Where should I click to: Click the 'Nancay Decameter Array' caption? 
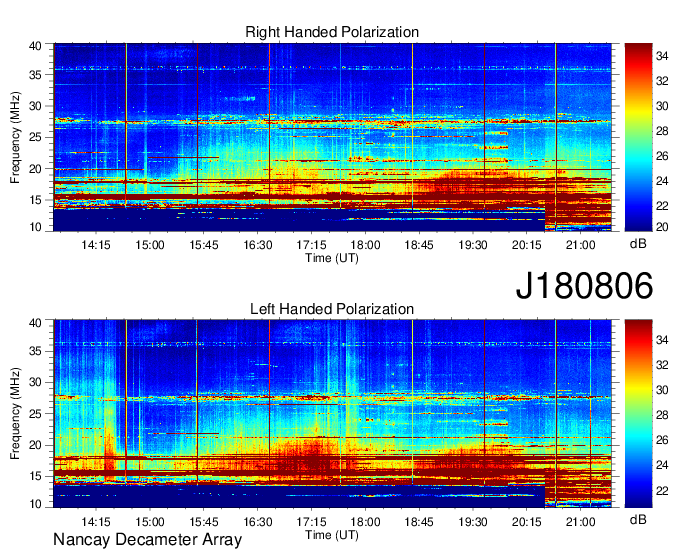(147, 540)
